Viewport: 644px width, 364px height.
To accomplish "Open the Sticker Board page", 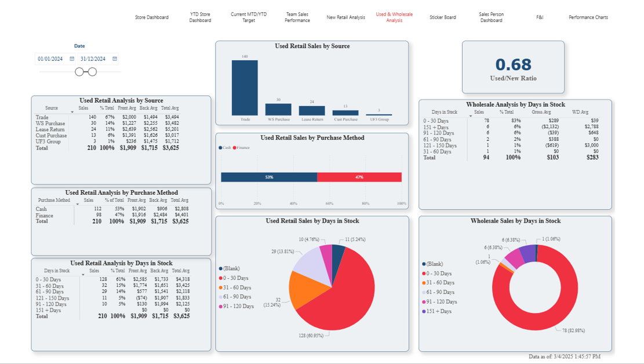I will point(443,17).
